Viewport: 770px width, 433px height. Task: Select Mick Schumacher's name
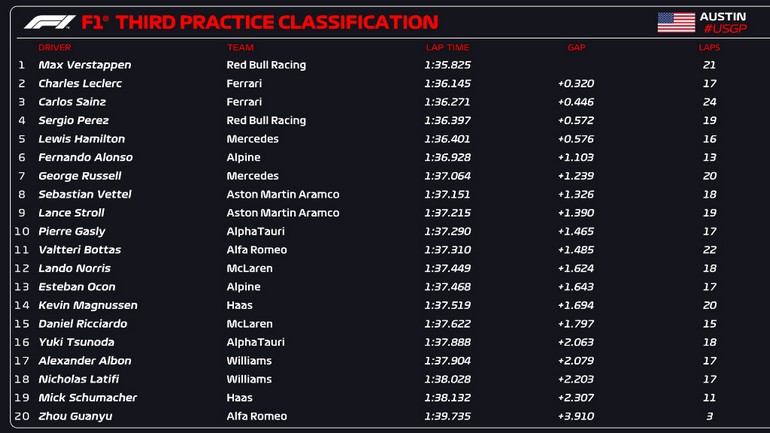pyautogui.click(x=87, y=398)
